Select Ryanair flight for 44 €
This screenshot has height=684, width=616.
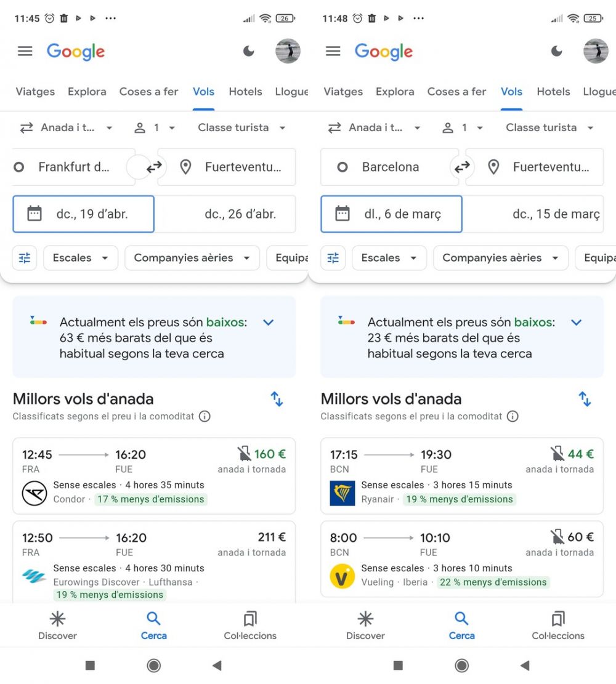point(462,476)
